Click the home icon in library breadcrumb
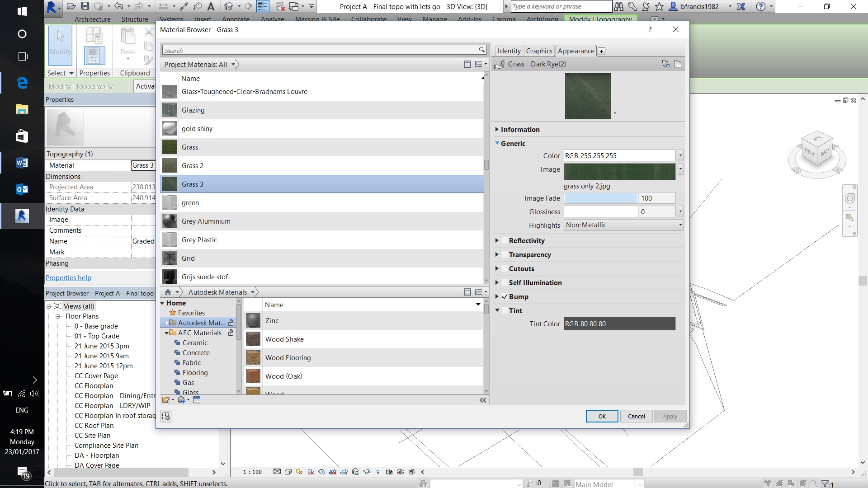Image resolution: width=868 pixels, height=488 pixels. (168, 292)
